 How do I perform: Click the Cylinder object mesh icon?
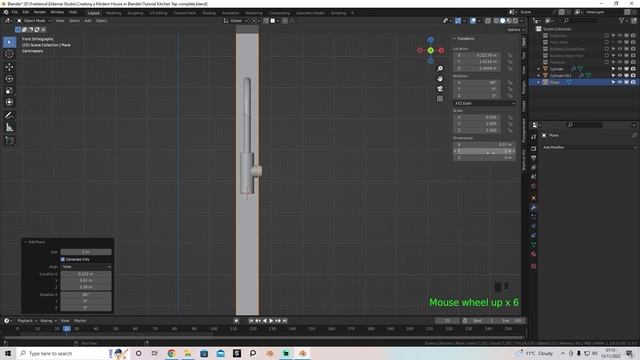click(x=545, y=69)
